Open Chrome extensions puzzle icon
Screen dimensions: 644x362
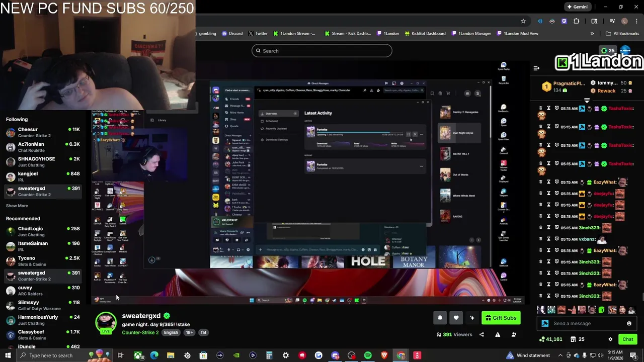tap(577, 21)
